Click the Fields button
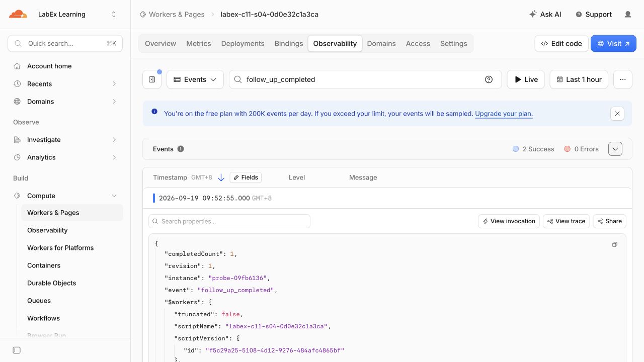Viewport: 644px width, 362px height. coord(246,177)
